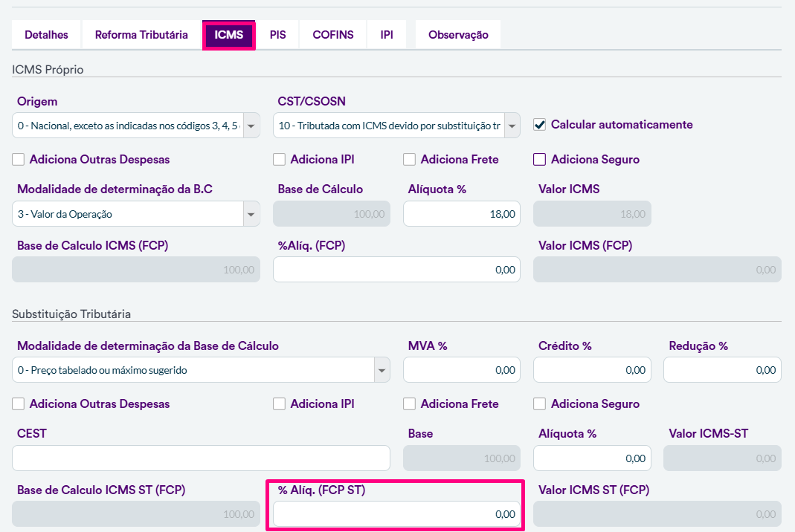
Task: Expand the Origem dropdown
Action: tap(251, 126)
